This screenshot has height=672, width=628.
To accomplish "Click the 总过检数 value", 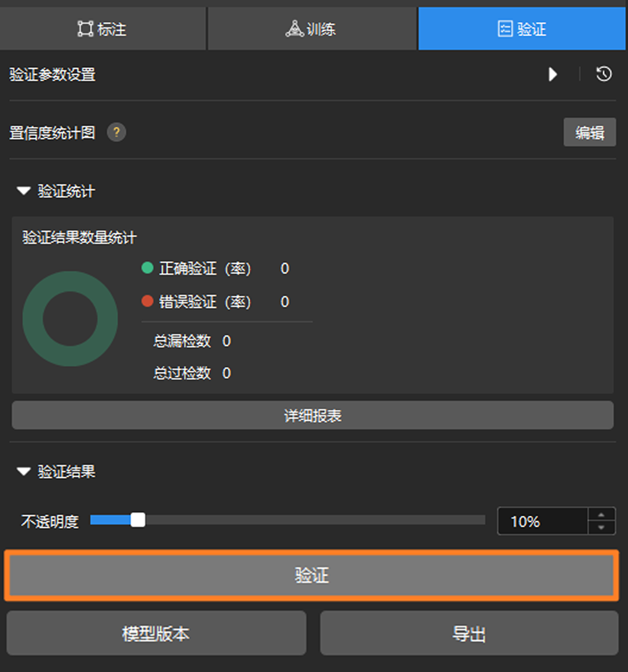I will [x=227, y=373].
